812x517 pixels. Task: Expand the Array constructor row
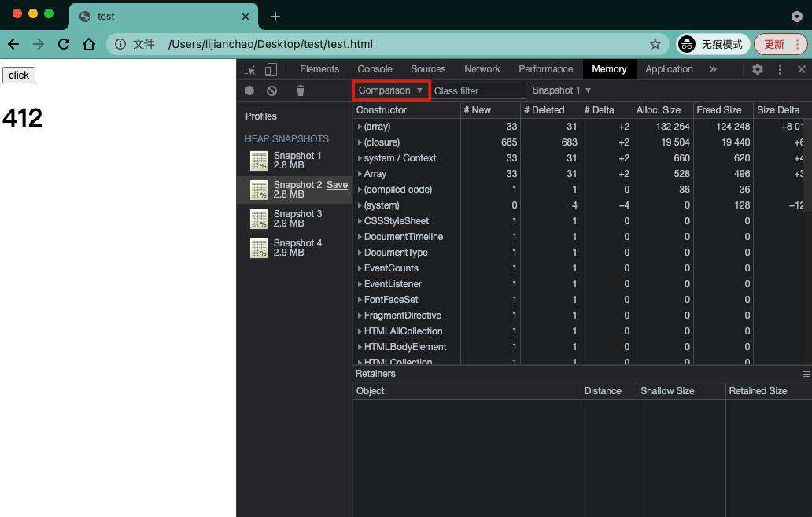coord(360,174)
